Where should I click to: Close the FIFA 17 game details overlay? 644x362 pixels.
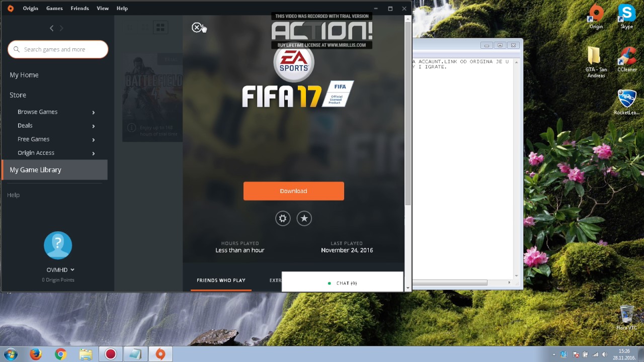(x=197, y=27)
